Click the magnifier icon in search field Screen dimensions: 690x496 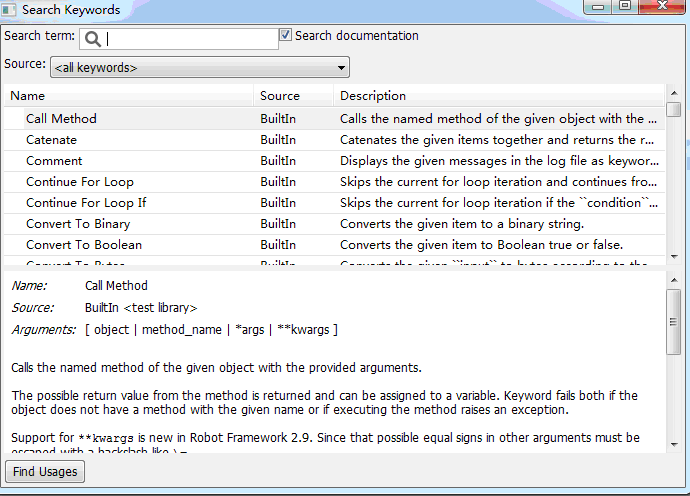(x=92, y=39)
